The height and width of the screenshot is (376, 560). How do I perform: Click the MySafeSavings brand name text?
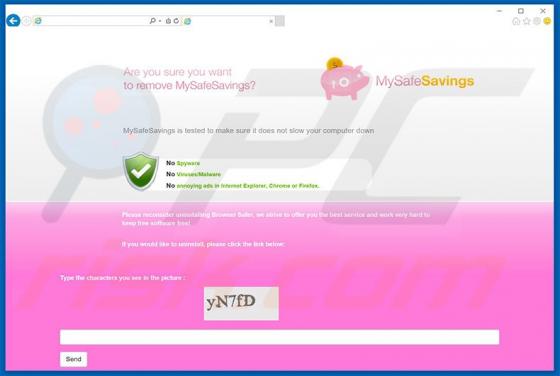pyautogui.click(x=425, y=81)
